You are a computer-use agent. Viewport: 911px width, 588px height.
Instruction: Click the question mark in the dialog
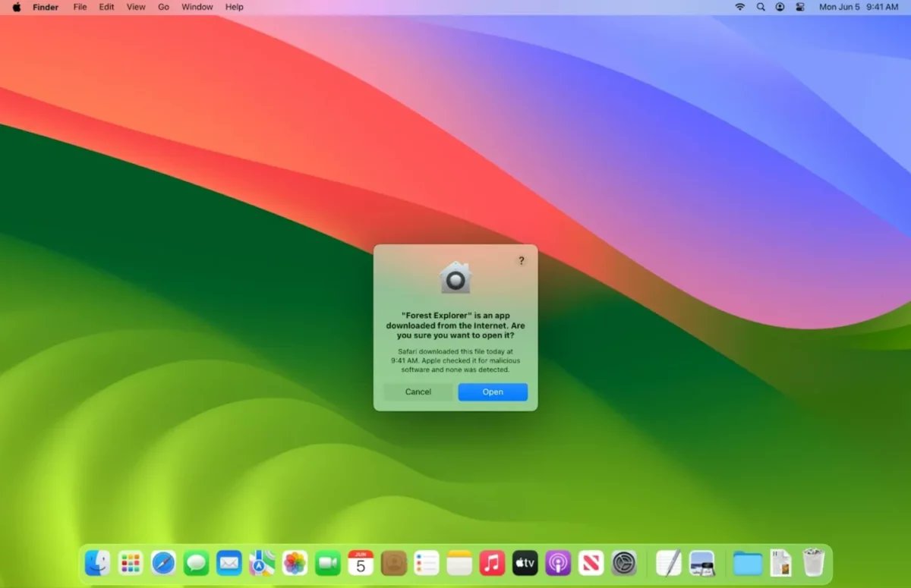point(521,260)
